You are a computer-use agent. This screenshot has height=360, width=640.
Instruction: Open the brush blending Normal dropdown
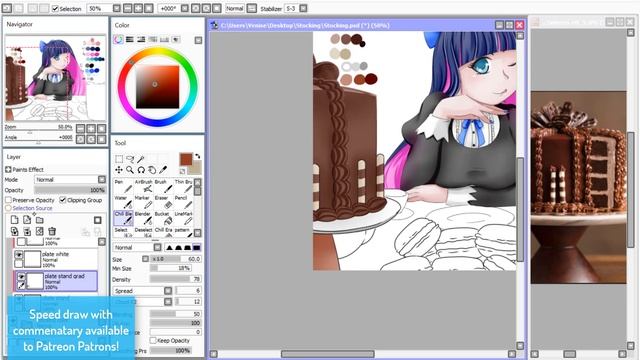pyautogui.click(x=157, y=247)
